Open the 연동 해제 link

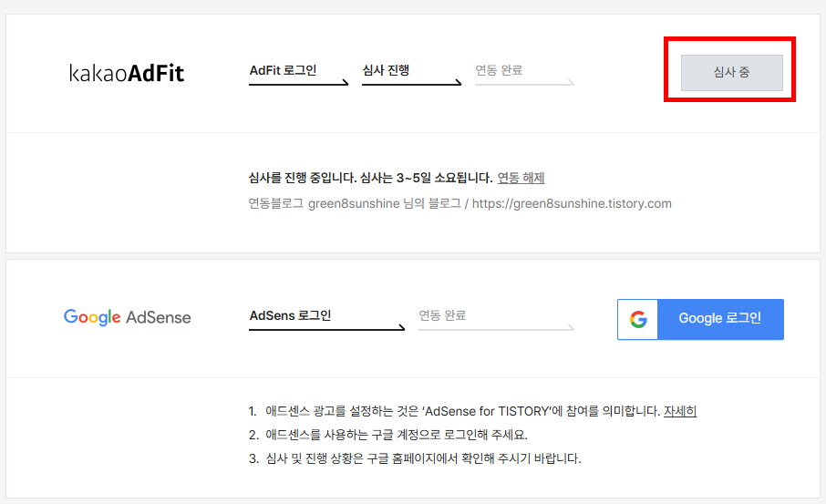pos(521,178)
